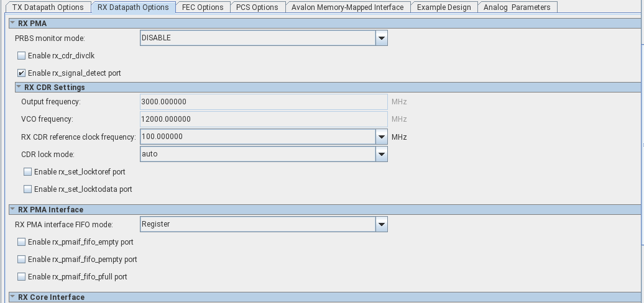Open the FEC Options tab
This screenshot has width=644, height=303.
click(202, 7)
